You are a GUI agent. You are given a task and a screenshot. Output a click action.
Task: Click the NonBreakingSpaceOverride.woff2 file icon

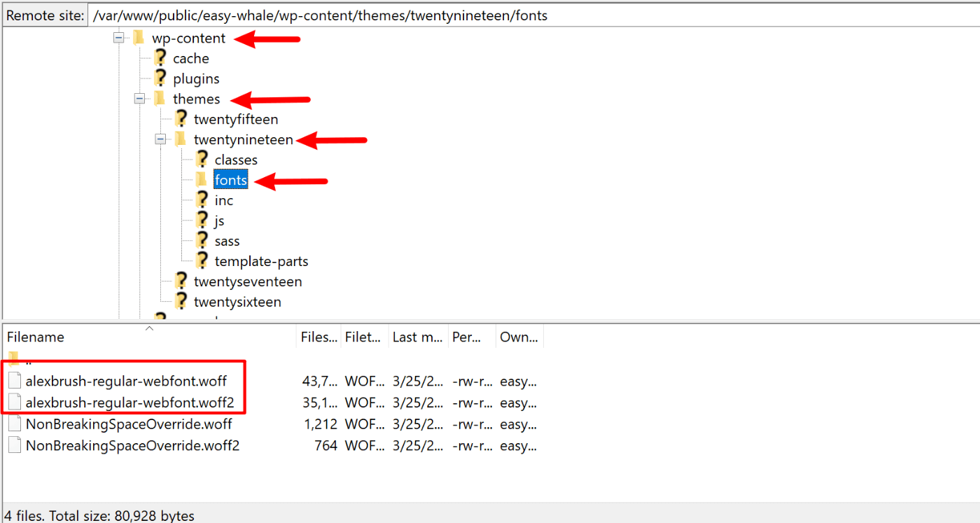[x=15, y=445]
